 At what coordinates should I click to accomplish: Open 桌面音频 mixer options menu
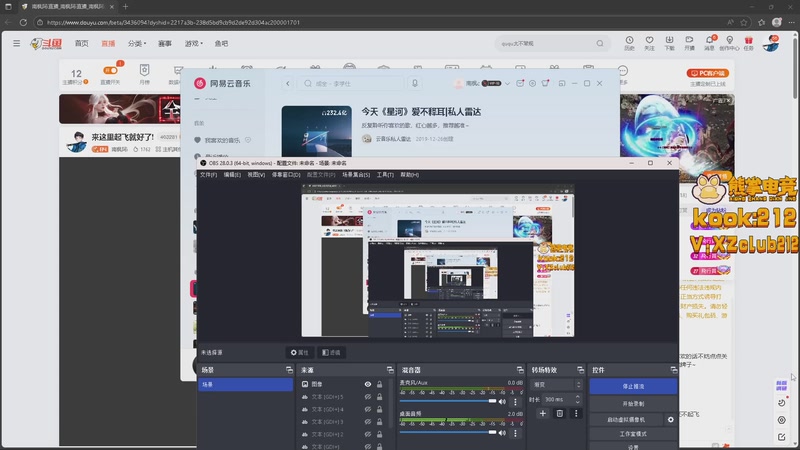515,433
